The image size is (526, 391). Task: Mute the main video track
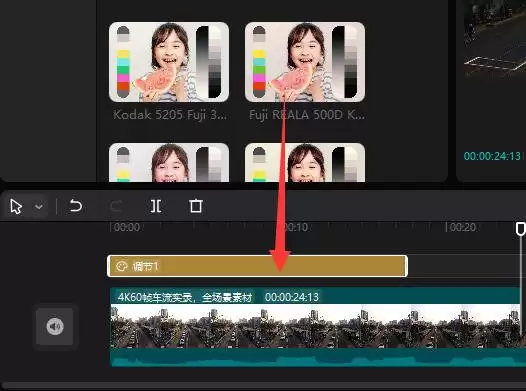point(55,326)
